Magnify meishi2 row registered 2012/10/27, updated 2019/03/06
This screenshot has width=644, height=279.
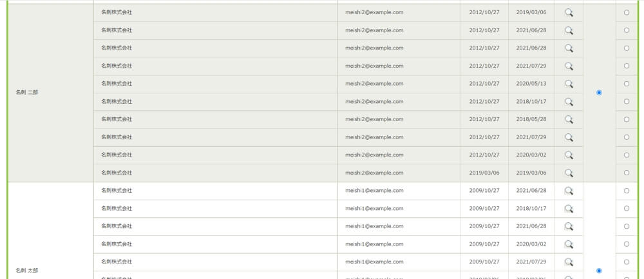point(569,12)
